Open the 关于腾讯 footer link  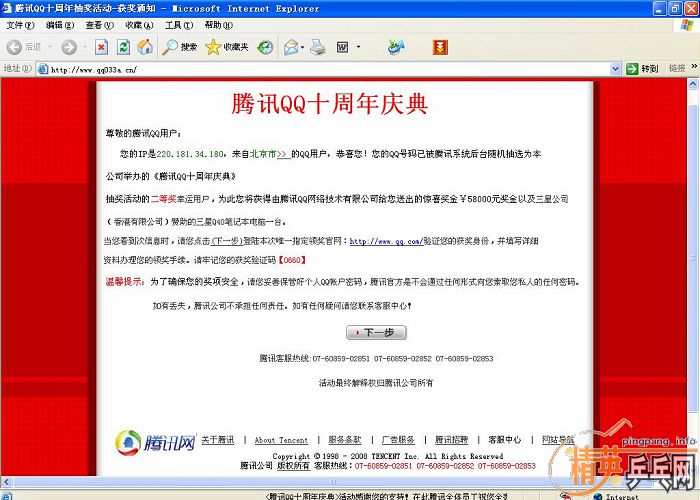pos(218,440)
